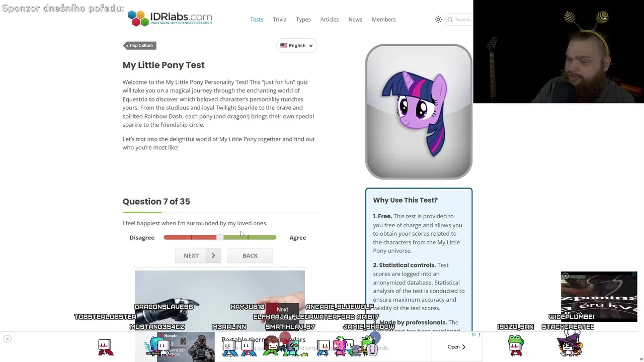Open the Members menu item
This screenshot has width=644, height=362.
pyautogui.click(x=384, y=20)
